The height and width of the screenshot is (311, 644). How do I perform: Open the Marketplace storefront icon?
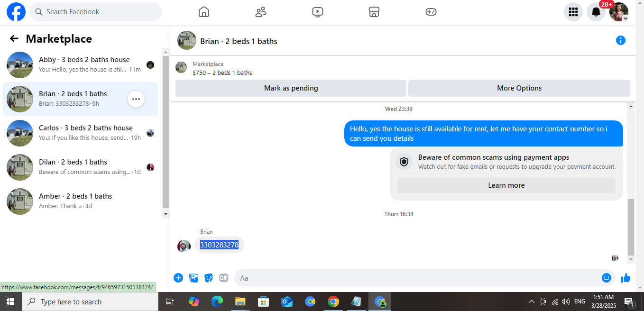[x=374, y=12]
